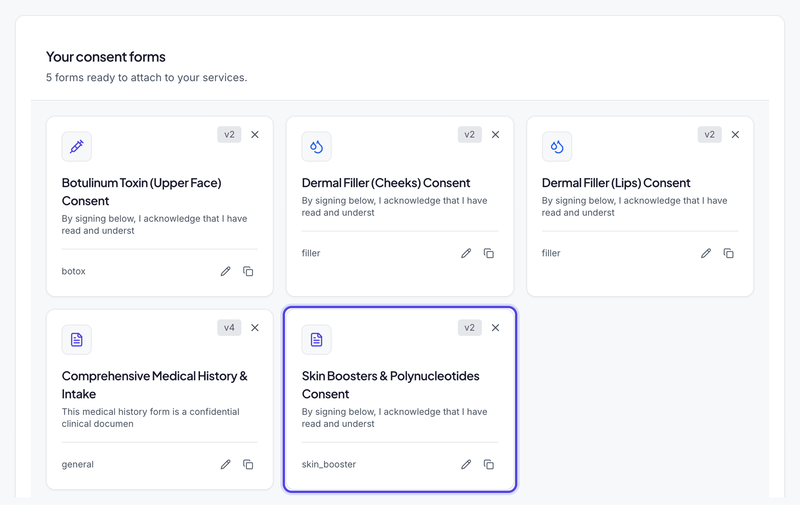The image size is (800, 505).
Task: Edit the Botulinum Toxin (Upper Face) Consent form
Action: [x=226, y=271]
